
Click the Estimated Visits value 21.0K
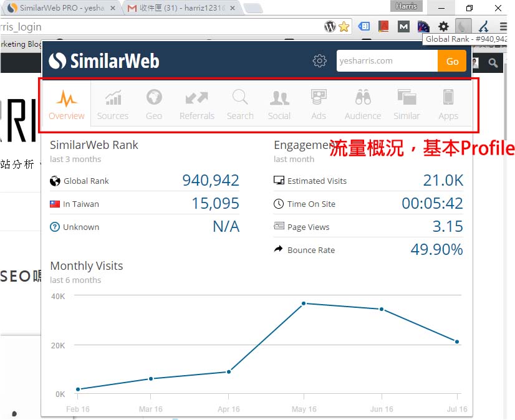click(443, 180)
